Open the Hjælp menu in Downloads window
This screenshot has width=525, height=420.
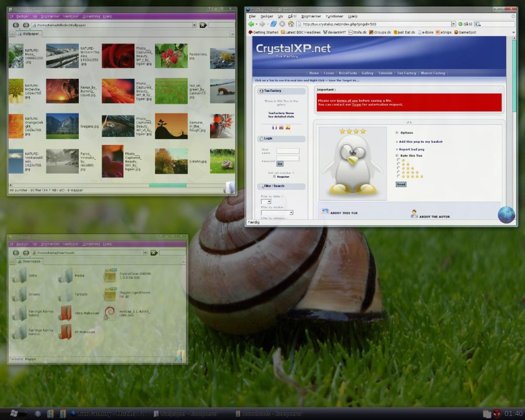[108, 244]
